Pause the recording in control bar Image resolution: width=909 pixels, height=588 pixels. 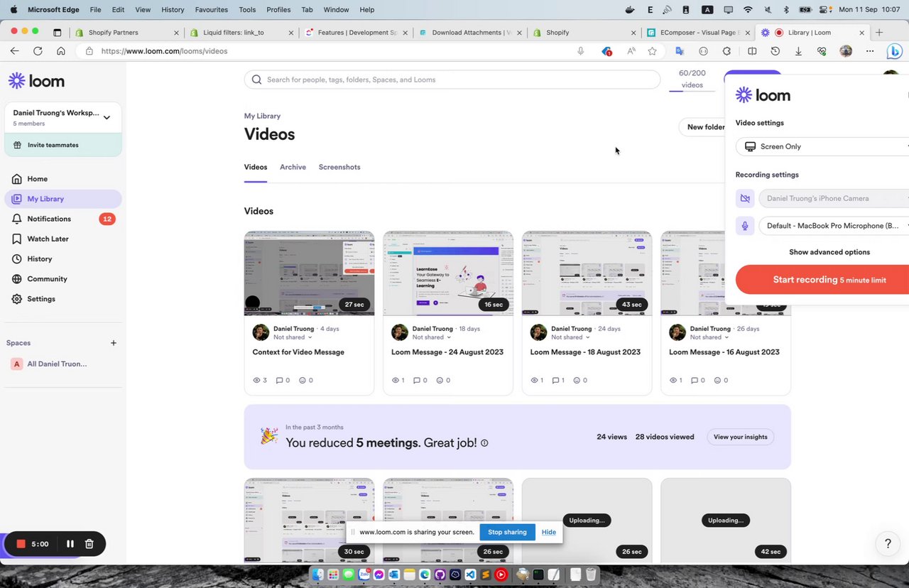(70, 544)
